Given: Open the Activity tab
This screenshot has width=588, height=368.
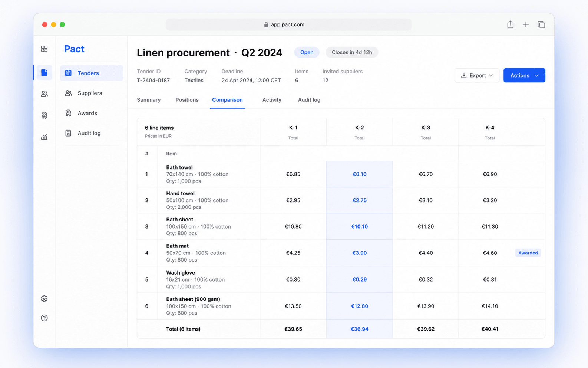Looking at the screenshot, I should (272, 100).
